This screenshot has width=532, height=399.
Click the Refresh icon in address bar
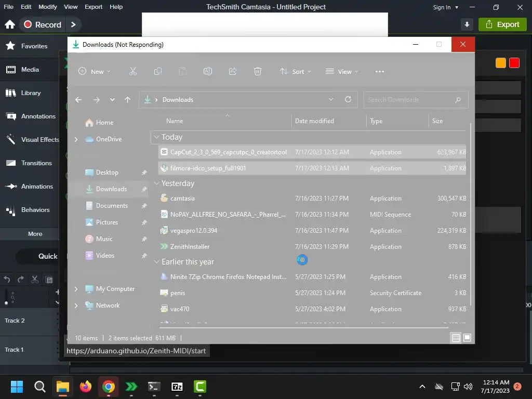(x=348, y=99)
